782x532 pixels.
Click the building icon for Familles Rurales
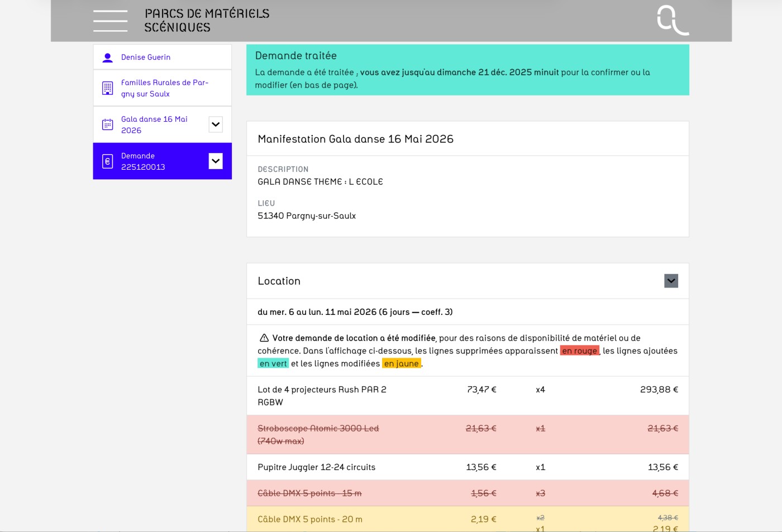108,88
